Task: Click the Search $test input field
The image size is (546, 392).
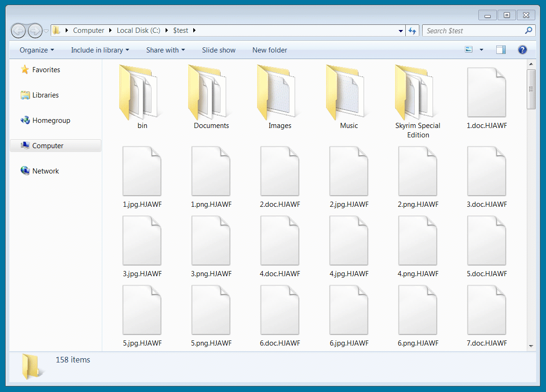Action: coord(474,30)
